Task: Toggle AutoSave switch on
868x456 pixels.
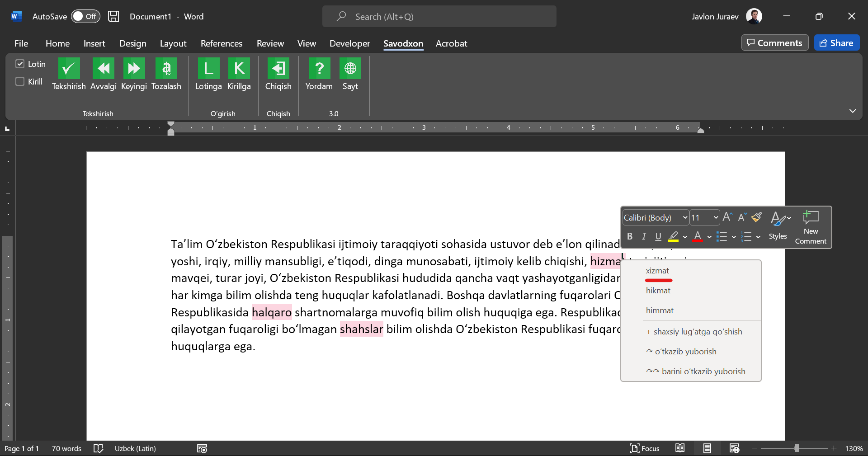Action: tap(85, 16)
